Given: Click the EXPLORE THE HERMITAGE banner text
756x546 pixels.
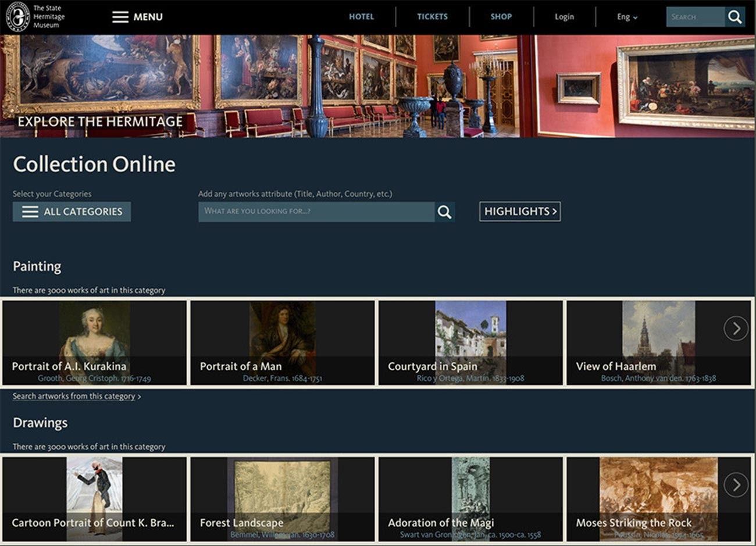Looking at the screenshot, I should coord(100,122).
